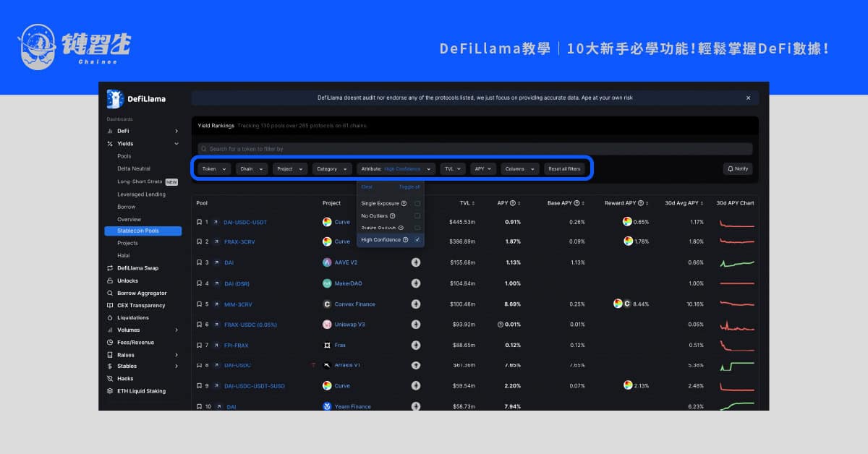Open Leveraged Lending in the sidebar

pyautogui.click(x=141, y=194)
